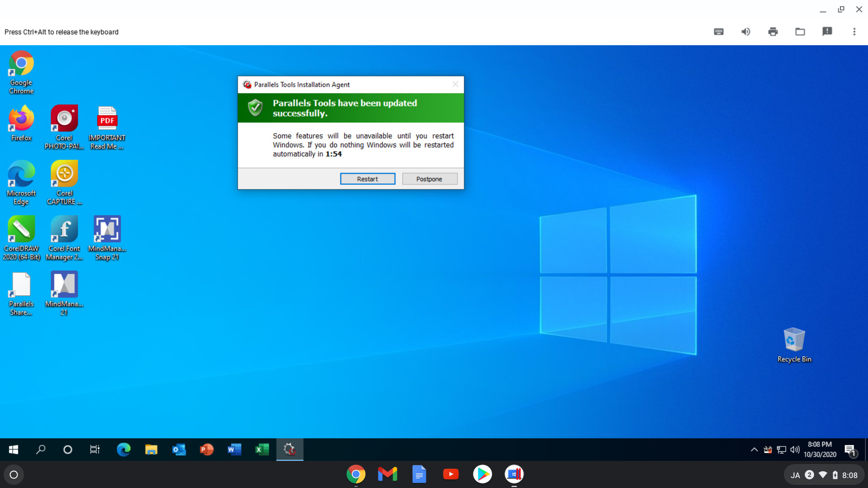Postpone the Windows restart
This screenshot has width=868, height=488.
pyautogui.click(x=429, y=179)
